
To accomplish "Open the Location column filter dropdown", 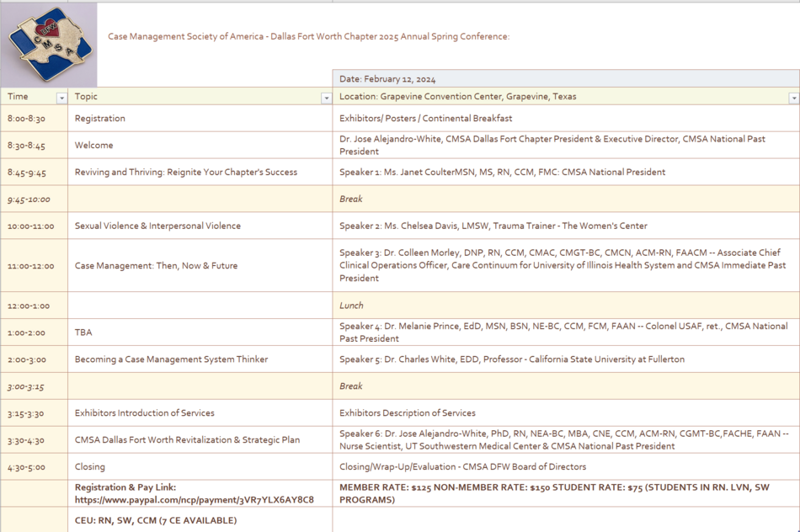I will pos(794,98).
